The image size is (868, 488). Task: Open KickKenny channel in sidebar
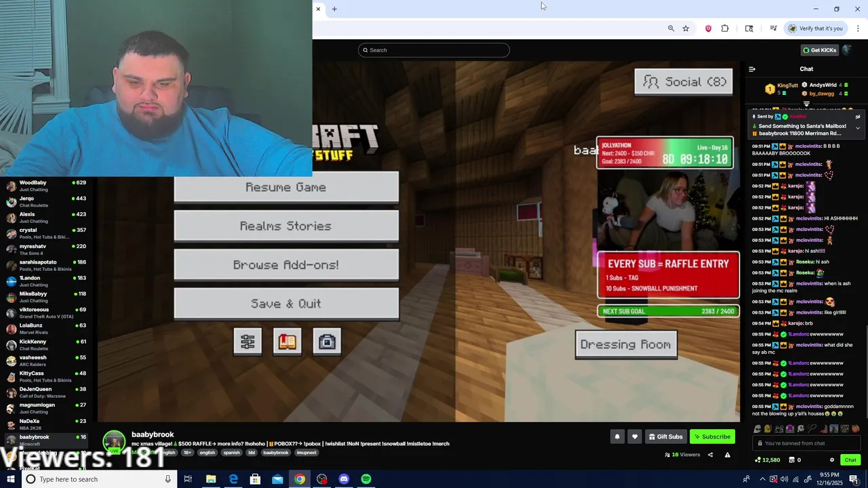(x=47, y=344)
